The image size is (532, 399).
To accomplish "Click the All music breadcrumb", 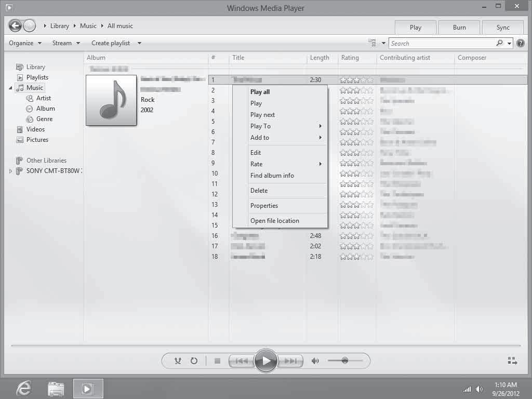I will point(120,26).
